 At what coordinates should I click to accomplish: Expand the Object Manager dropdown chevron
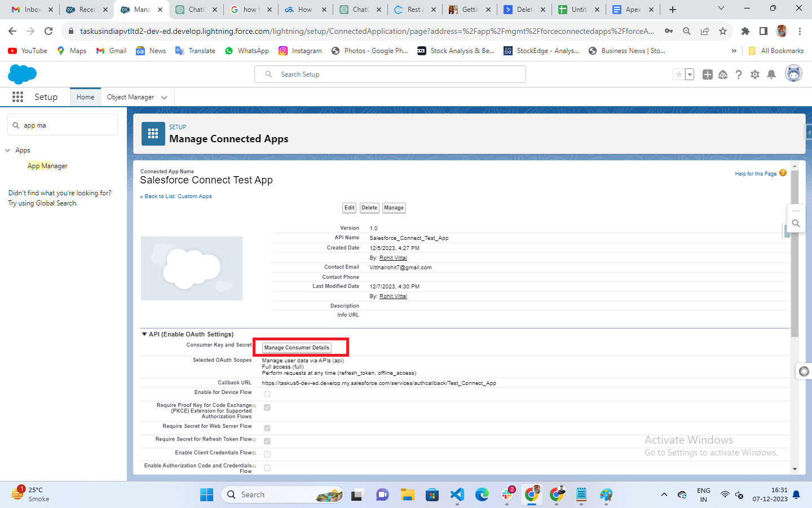164,97
